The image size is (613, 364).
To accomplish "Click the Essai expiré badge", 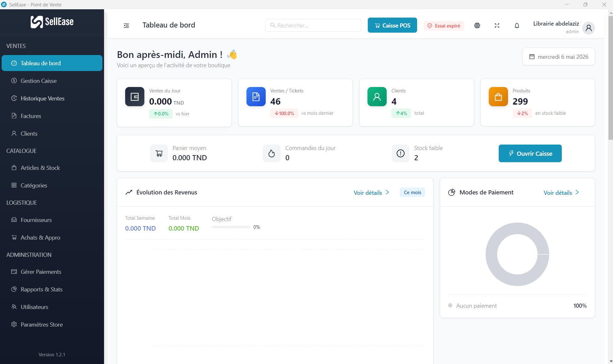I will 444,26.
